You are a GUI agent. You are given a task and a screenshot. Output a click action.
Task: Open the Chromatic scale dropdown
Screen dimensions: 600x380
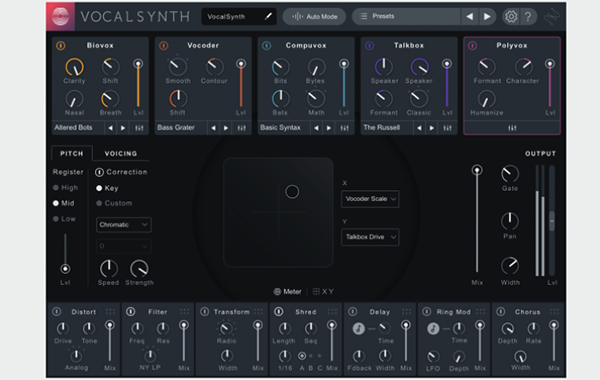124,225
